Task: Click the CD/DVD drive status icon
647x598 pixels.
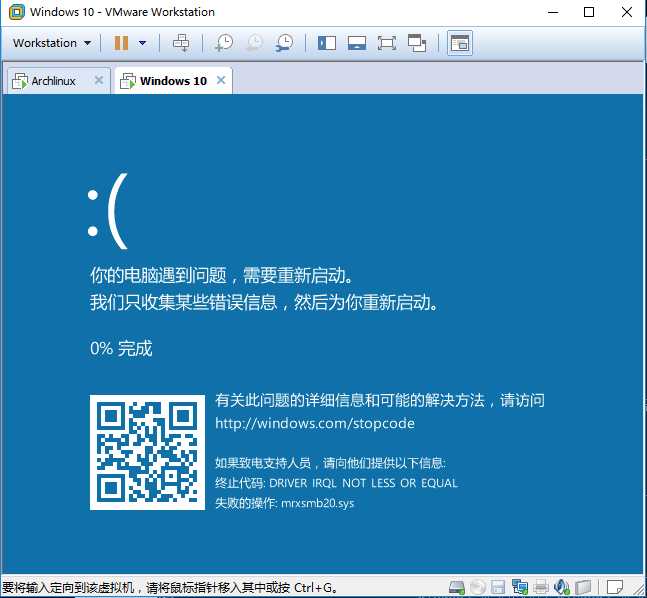Action: [x=477, y=587]
